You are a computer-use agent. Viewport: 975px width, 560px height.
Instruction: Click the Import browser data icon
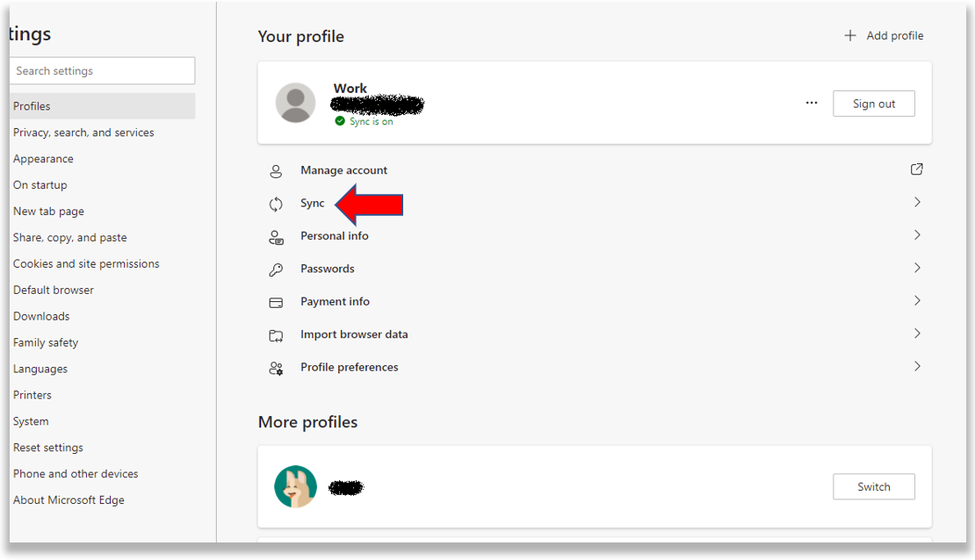(276, 335)
